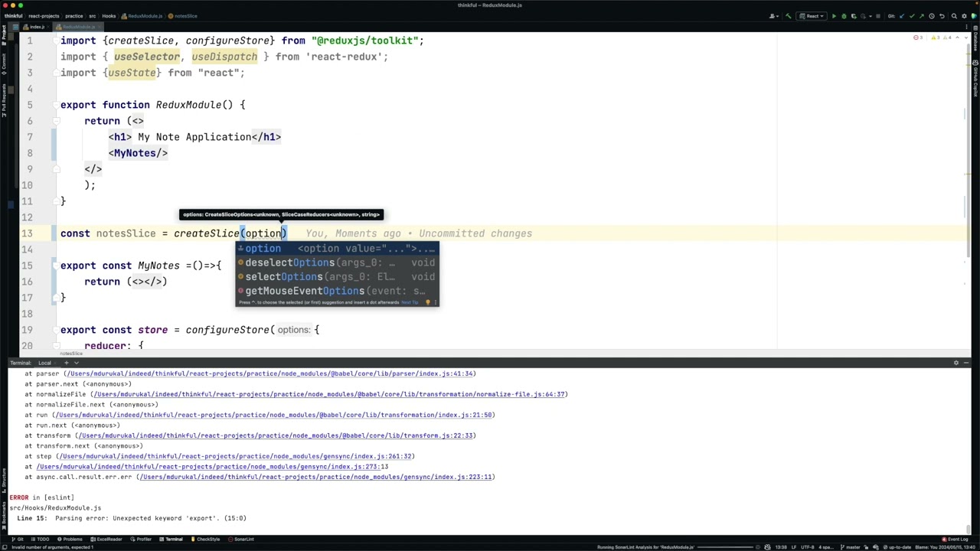Image resolution: width=980 pixels, height=551 pixels.
Task: Click 'react-projects' breadcrumb segment
Action: tap(44, 16)
